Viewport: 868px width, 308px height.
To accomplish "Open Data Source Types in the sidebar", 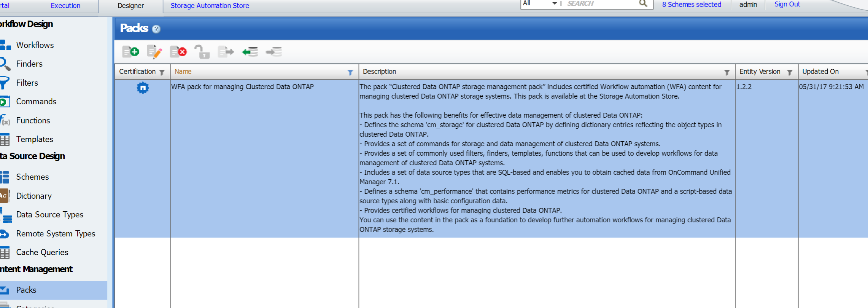I will 49,215.
